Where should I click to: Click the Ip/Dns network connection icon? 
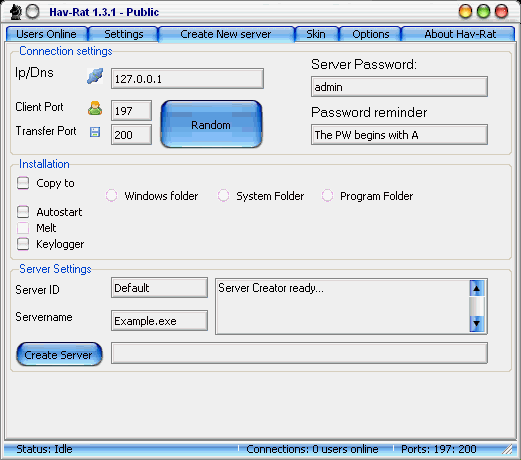[x=95, y=76]
